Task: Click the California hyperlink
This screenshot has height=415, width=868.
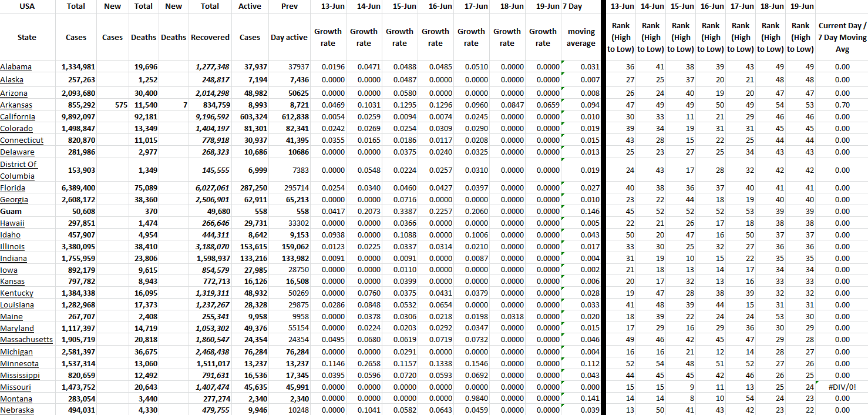Action: coord(18,117)
